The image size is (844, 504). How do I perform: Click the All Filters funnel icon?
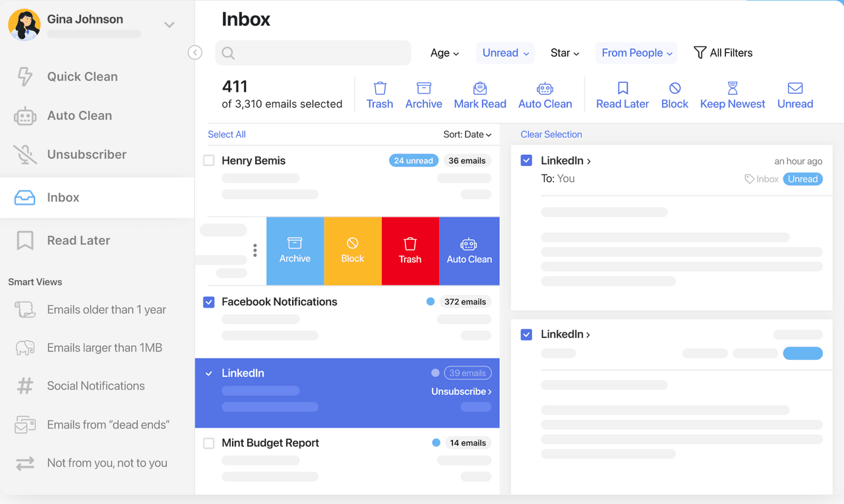[x=700, y=53]
